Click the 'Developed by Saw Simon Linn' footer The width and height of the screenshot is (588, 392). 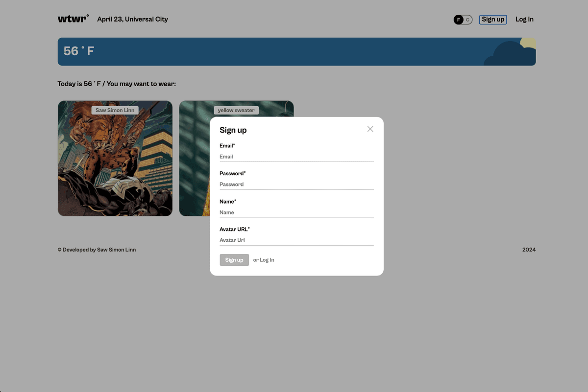[97, 250]
